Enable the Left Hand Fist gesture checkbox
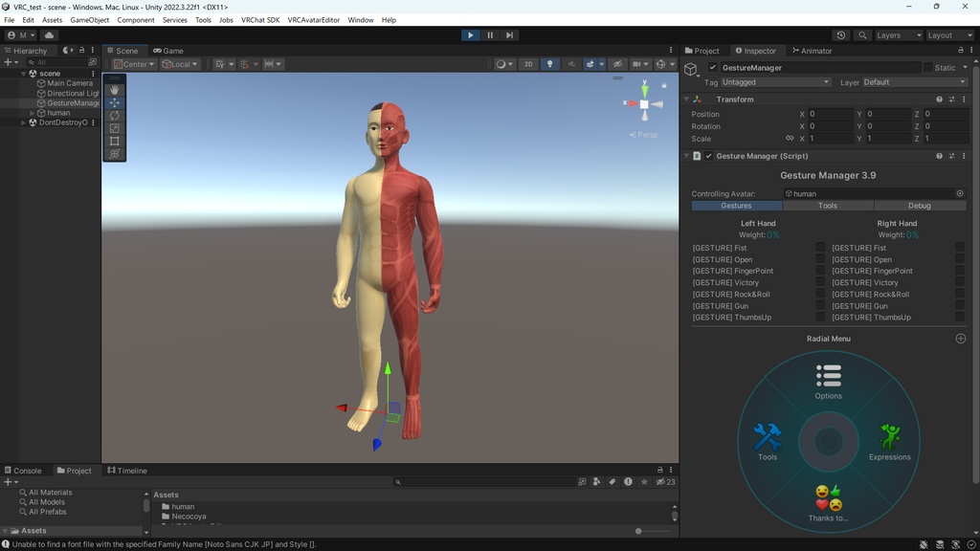The width and height of the screenshot is (980, 551). pyautogui.click(x=819, y=248)
